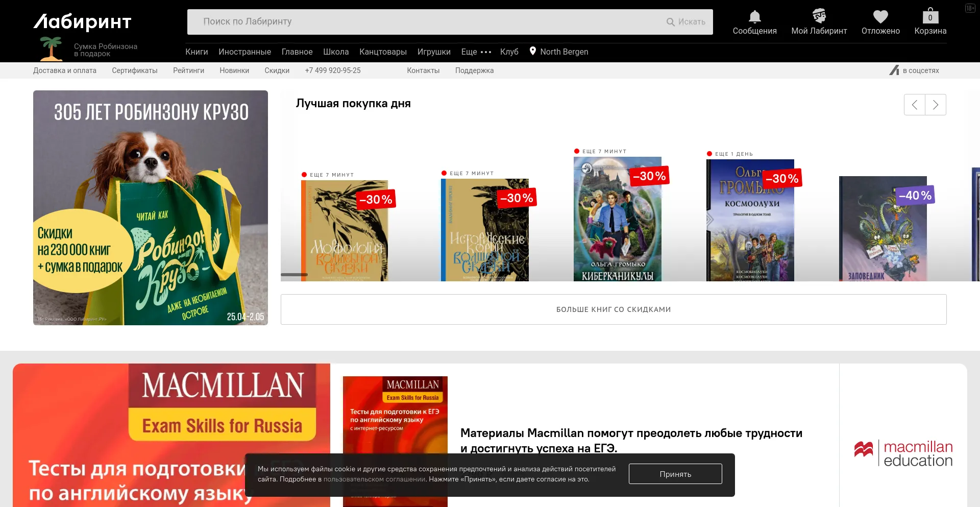Image resolution: width=980 pixels, height=507 pixels.
Task: Open the Клуб menu item
Action: [x=509, y=52]
